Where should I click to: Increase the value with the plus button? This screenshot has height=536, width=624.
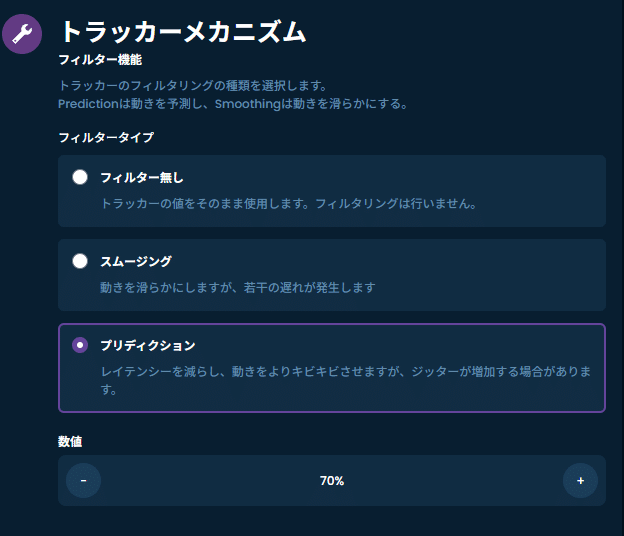(580, 481)
